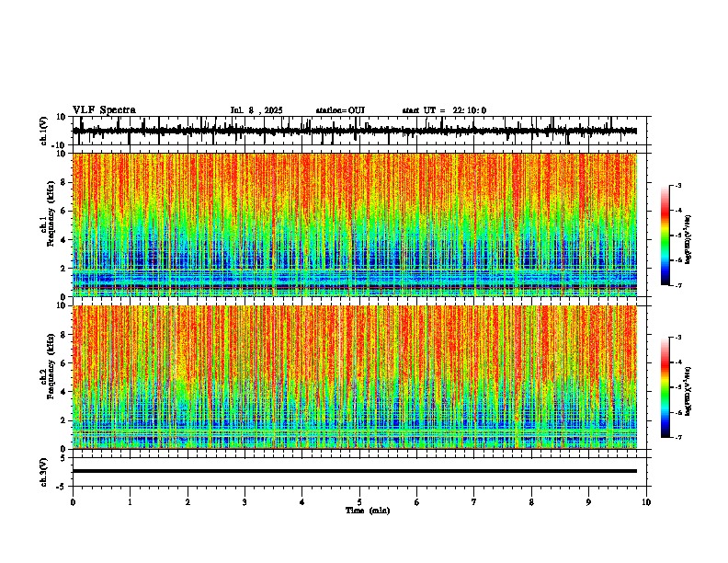The width and height of the screenshot is (728, 563).
Task: Click the "10" kHz tick of ch.1 spectrogram
Action: point(62,154)
